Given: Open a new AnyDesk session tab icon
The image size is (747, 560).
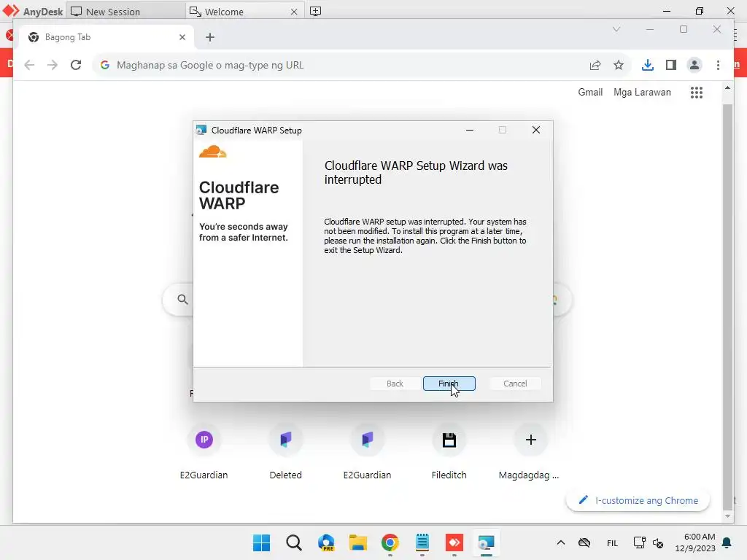Looking at the screenshot, I should (x=315, y=11).
